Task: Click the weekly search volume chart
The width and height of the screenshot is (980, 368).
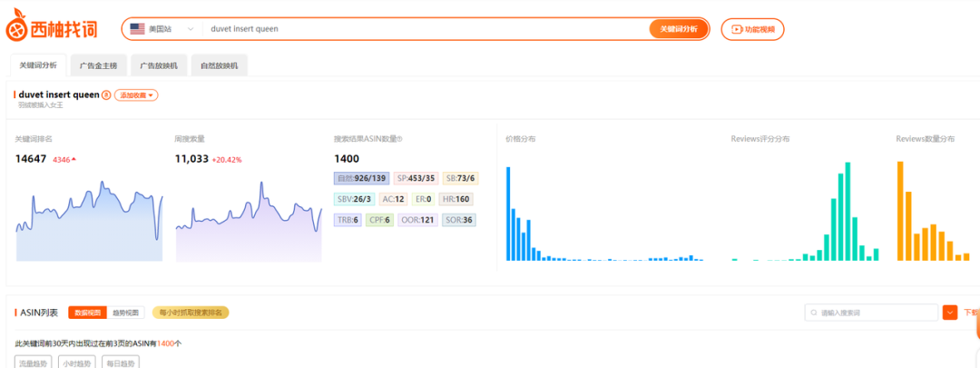Action: (249, 221)
